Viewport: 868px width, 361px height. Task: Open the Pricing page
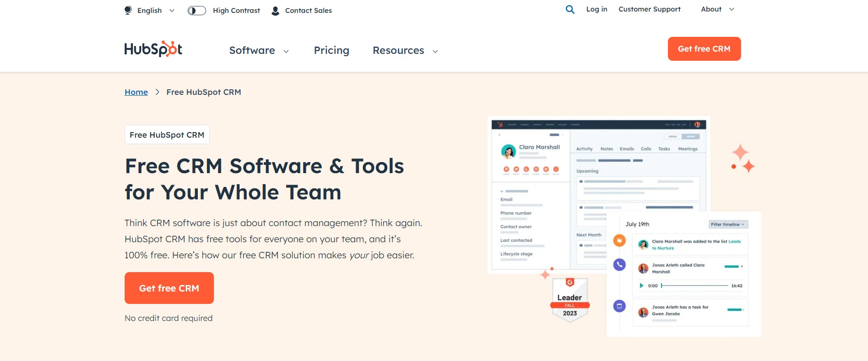332,50
